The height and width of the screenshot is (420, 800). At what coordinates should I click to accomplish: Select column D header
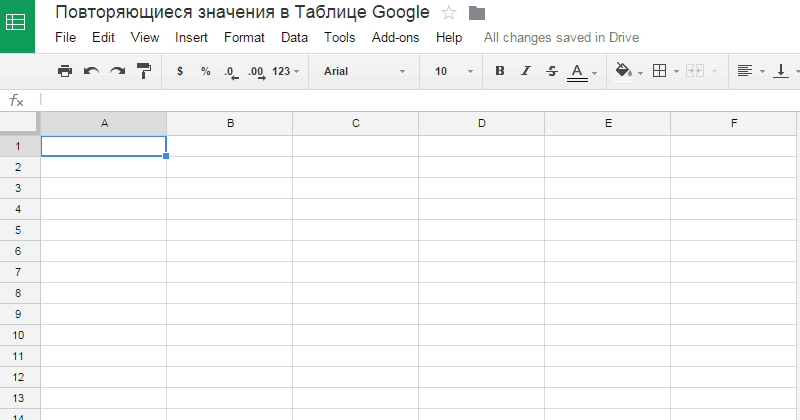click(x=482, y=123)
